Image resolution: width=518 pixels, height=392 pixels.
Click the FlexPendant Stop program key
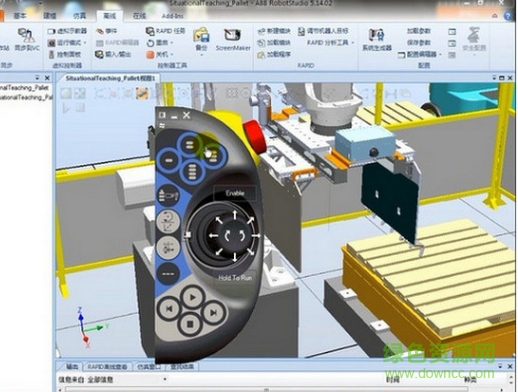[x=190, y=324]
